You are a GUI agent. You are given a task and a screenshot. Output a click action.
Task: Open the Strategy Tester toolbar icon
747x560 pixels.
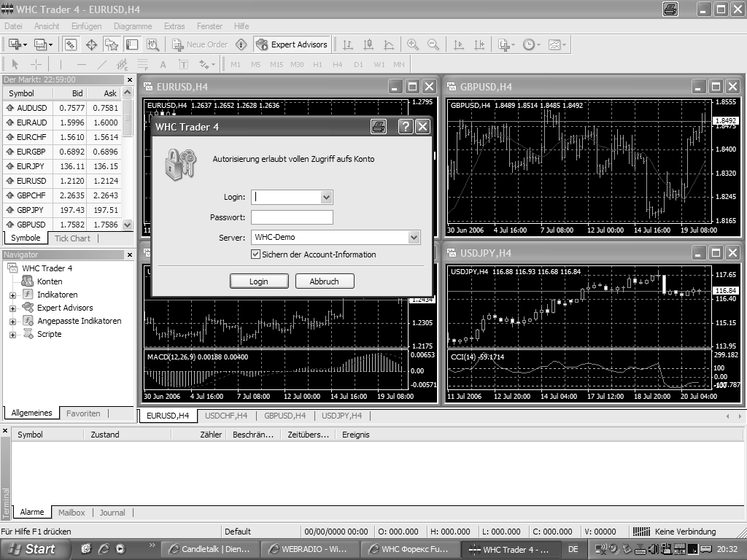tap(152, 44)
